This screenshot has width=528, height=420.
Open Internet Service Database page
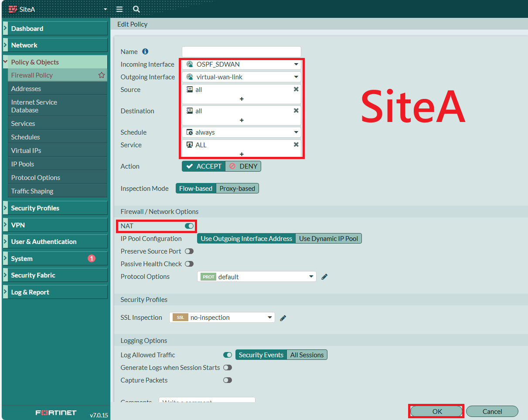[58, 106]
